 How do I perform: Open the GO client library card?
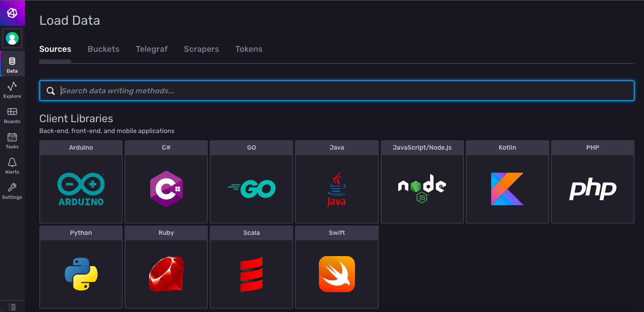coord(251,182)
